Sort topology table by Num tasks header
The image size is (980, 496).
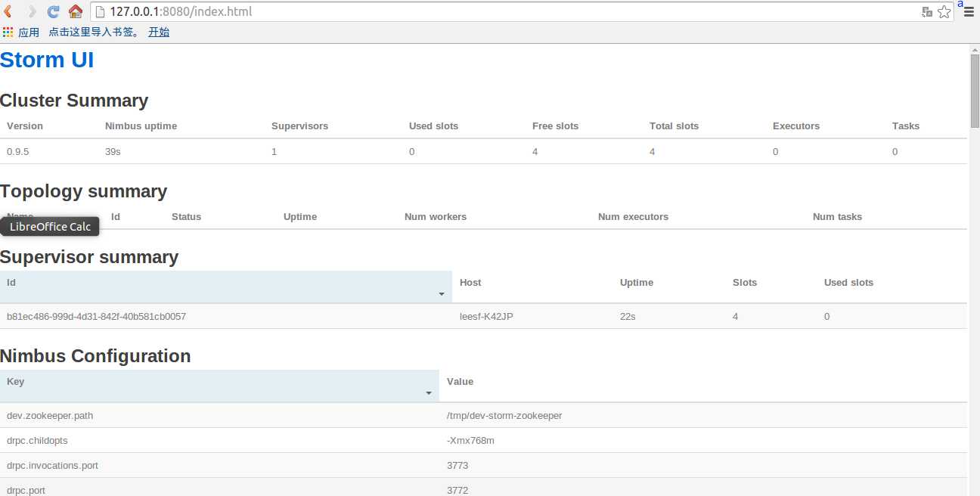coord(837,217)
